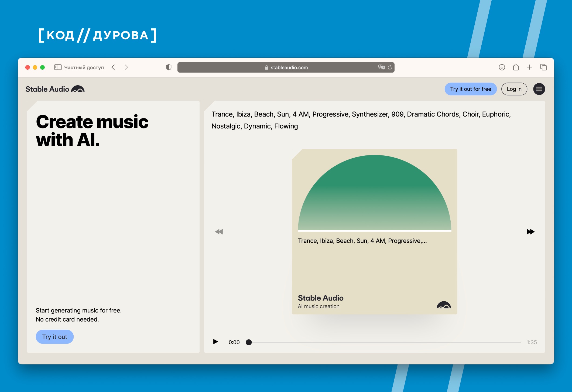Click the Safari share icon
The width and height of the screenshot is (572, 392).
point(516,67)
